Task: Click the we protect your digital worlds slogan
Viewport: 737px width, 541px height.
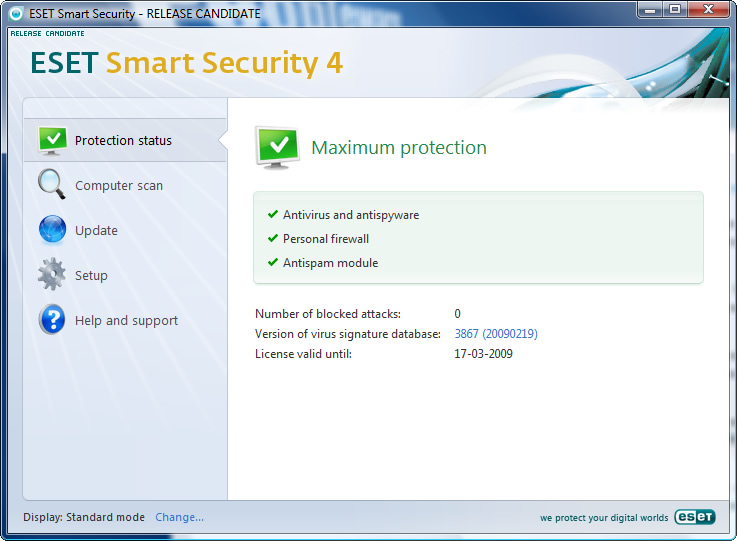Action: (604, 517)
